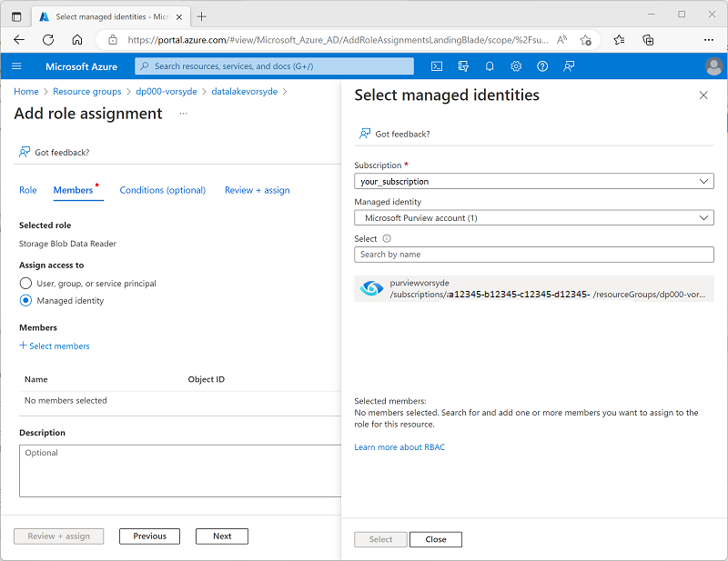
Task: Refresh the browser page
Action: click(x=48, y=40)
